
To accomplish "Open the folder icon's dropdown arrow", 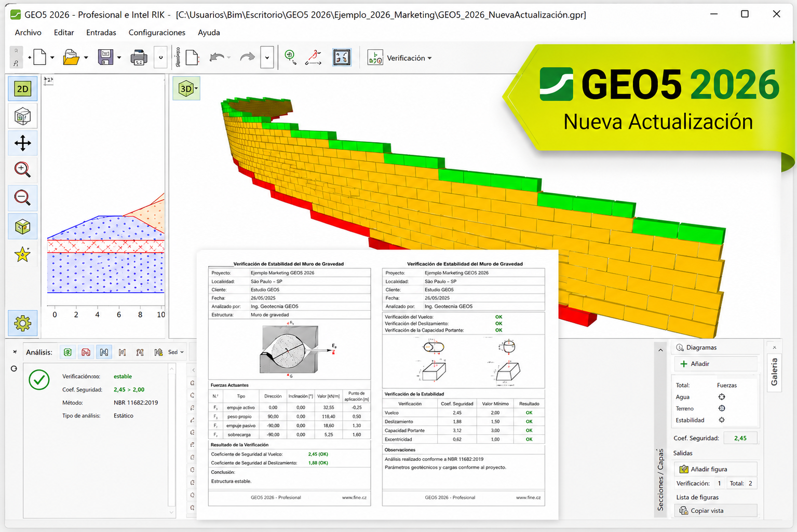I will [86, 58].
